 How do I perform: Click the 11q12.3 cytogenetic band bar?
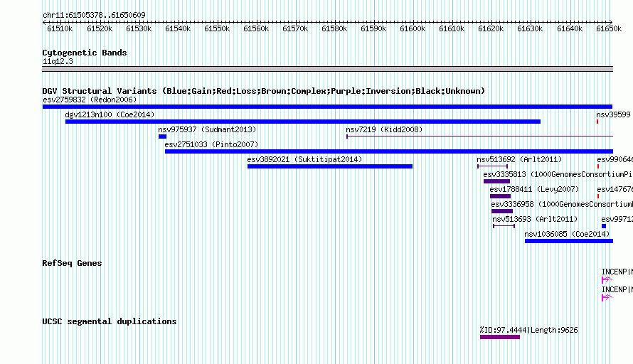tap(327, 69)
